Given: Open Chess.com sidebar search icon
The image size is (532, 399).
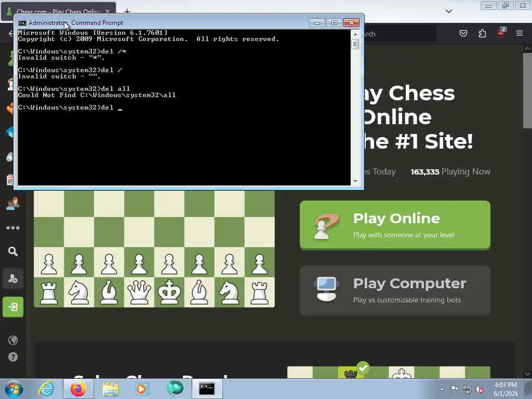Looking at the screenshot, I should 13,251.
